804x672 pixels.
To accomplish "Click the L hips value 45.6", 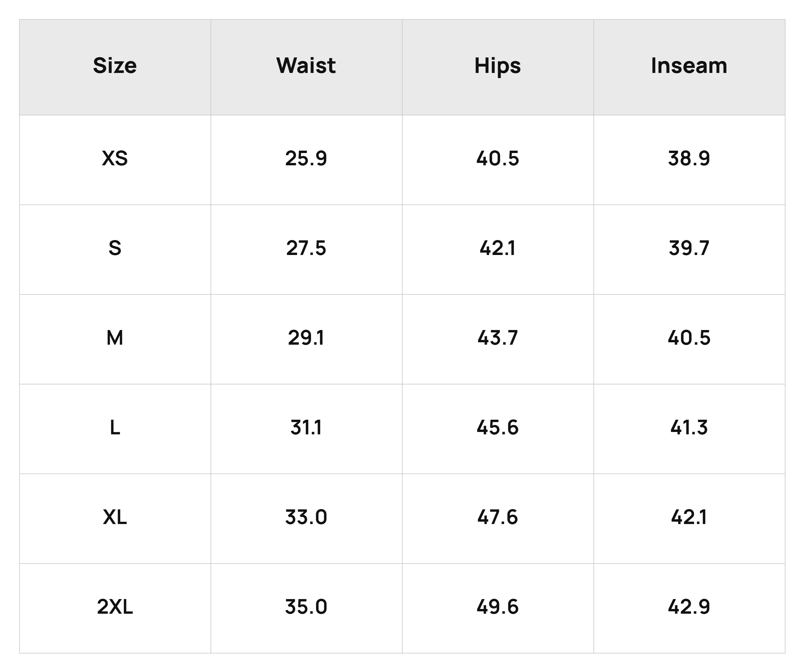I will tap(498, 427).
